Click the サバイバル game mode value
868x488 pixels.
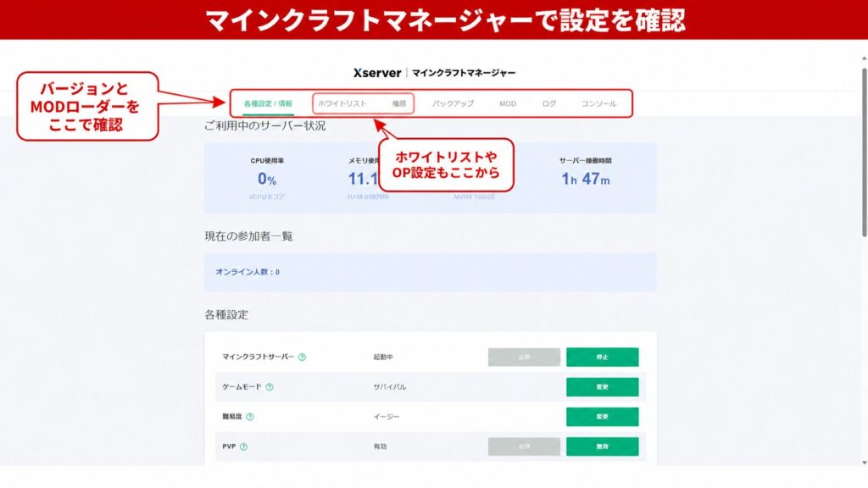390,386
